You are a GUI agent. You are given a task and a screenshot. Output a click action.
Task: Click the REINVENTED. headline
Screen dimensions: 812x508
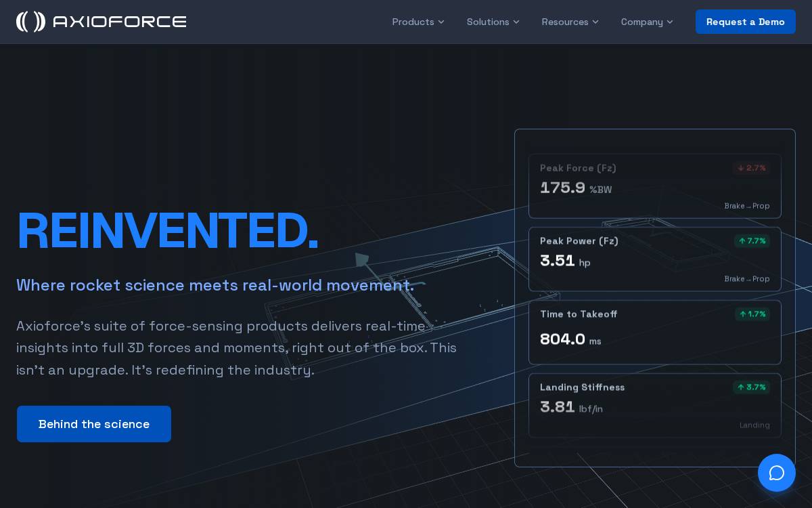[x=167, y=231]
